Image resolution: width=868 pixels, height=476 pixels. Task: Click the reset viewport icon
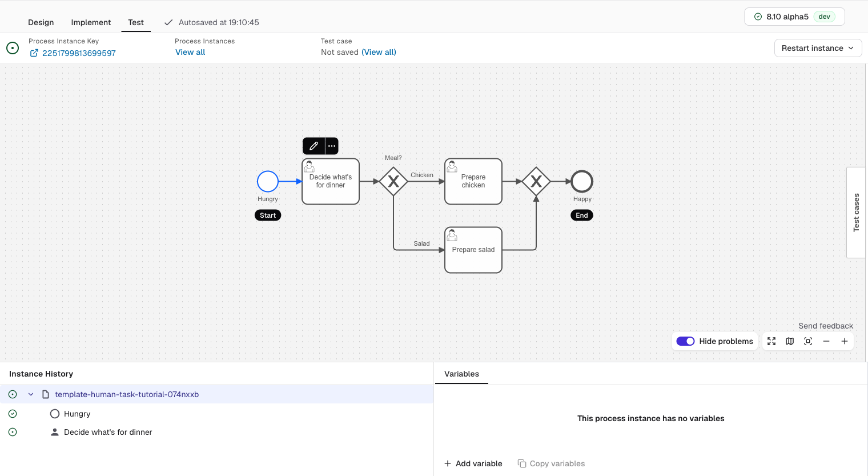808,341
